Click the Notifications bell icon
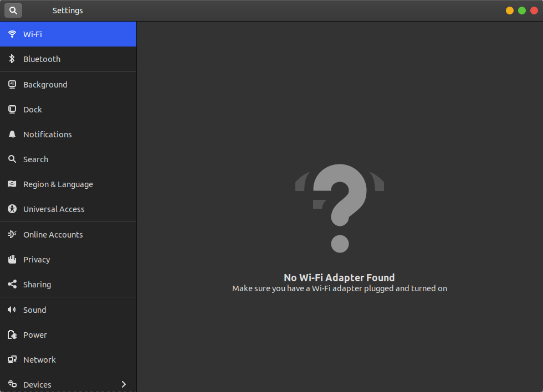The width and height of the screenshot is (543, 392). click(12, 134)
